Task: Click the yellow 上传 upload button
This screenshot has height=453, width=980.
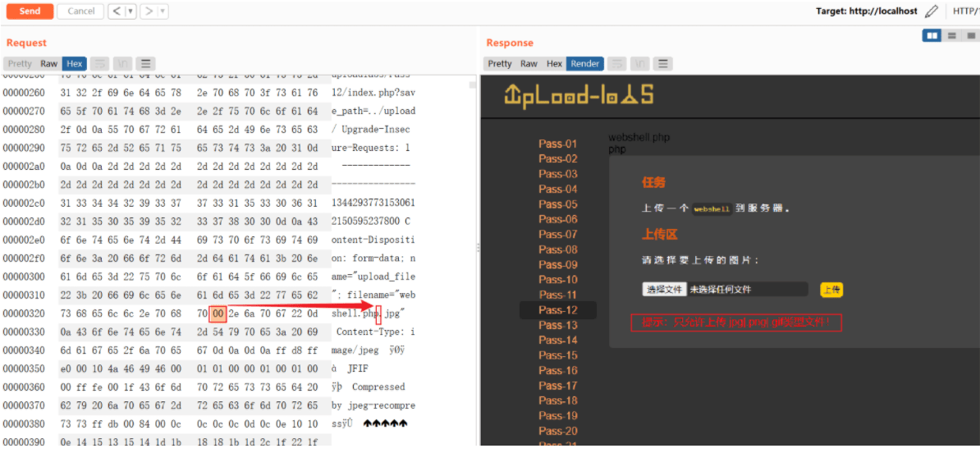Action: (831, 290)
